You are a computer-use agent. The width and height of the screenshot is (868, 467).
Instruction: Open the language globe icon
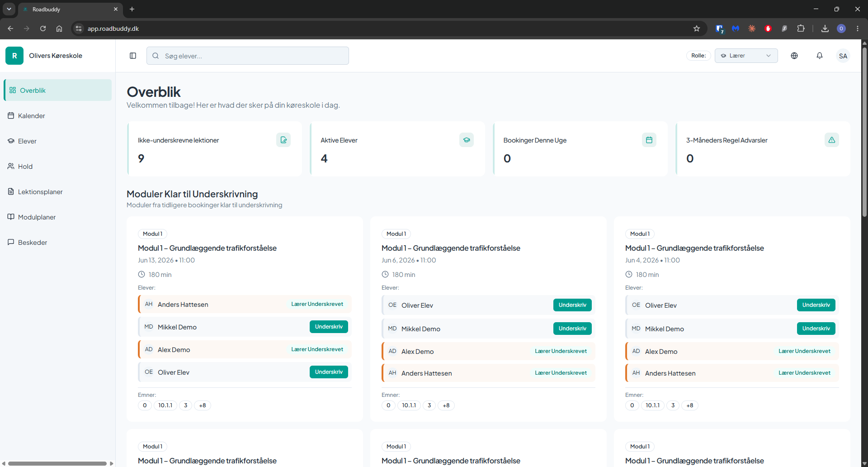[794, 56]
